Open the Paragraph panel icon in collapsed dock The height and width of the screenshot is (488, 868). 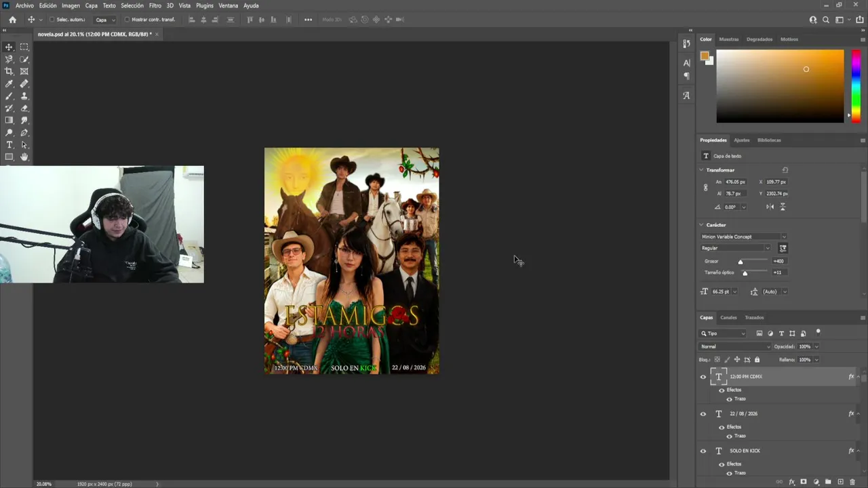pyautogui.click(x=686, y=76)
